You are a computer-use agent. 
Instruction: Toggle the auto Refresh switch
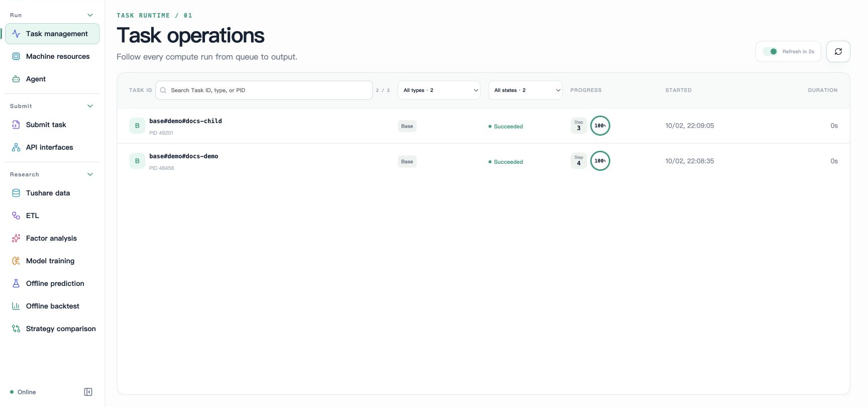(770, 51)
